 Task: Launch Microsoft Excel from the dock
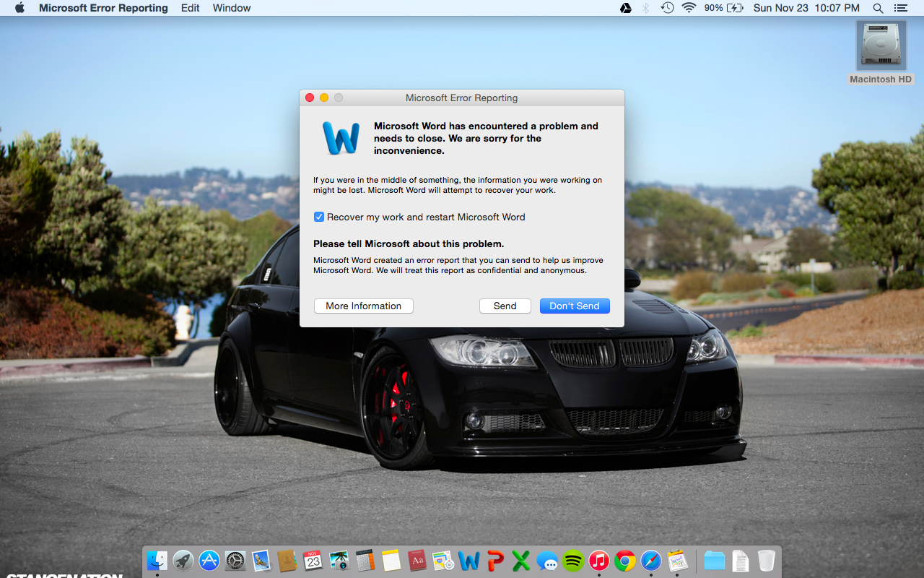[x=521, y=560]
